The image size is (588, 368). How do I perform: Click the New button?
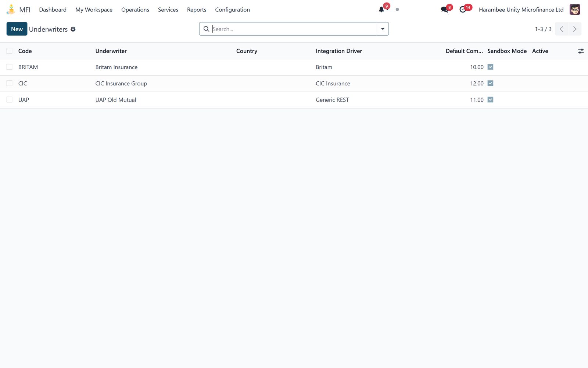click(17, 29)
